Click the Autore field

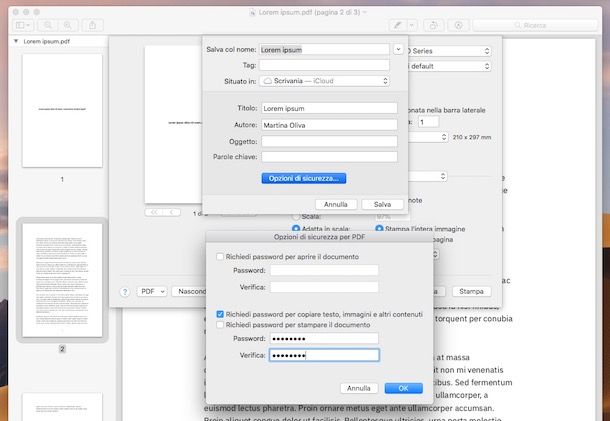329,125
